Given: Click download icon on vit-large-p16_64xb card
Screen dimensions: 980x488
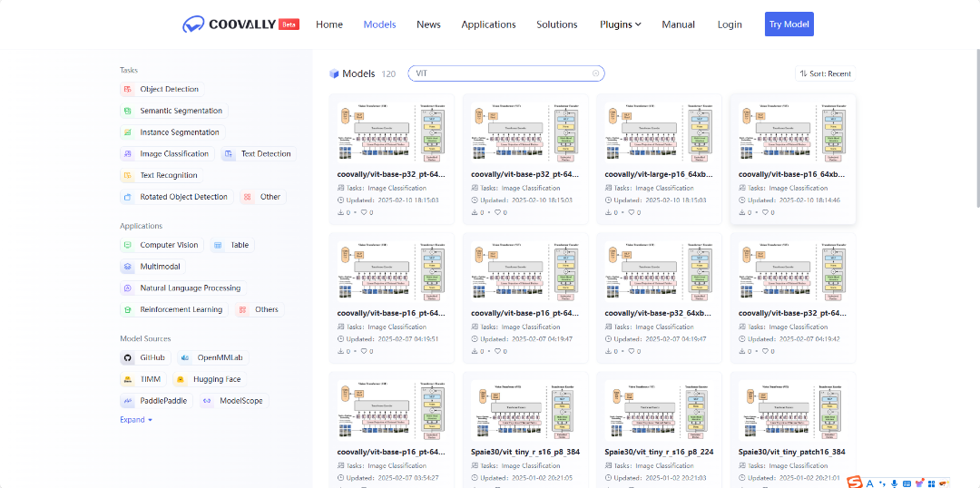Looking at the screenshot, I should [x=608, y=212].
